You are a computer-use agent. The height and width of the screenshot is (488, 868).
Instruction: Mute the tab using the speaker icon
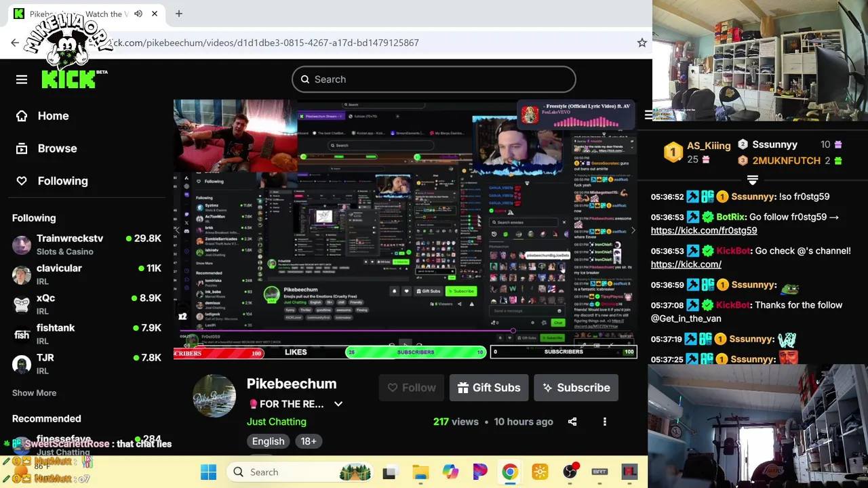coord(138,14)
